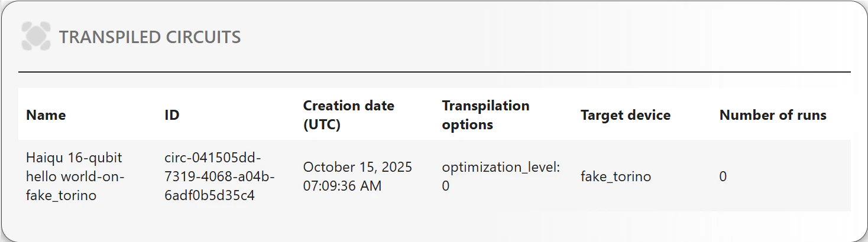Click the word fake_torino in circuit name
This screenshot has height=242, width=868.
[x=61, y=195]
